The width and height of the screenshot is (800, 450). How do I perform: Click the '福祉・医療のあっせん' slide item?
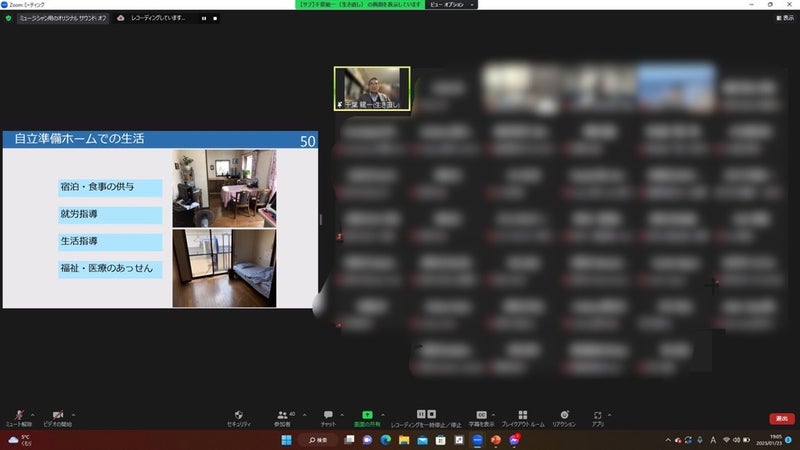pos(110,268)
